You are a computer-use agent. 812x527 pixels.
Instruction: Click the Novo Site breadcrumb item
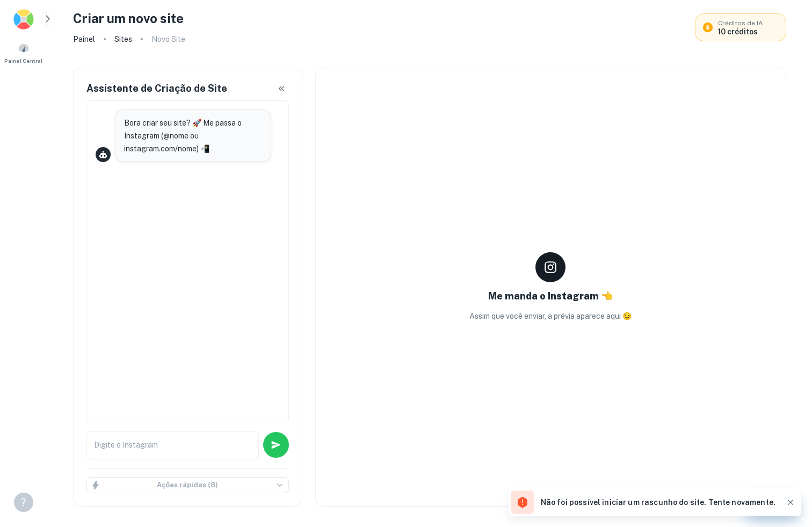pos(168,39)
